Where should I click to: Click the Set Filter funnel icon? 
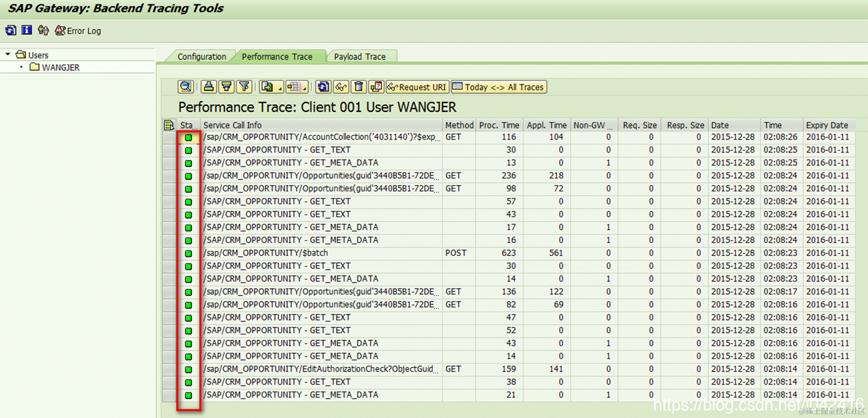(244, 87)
